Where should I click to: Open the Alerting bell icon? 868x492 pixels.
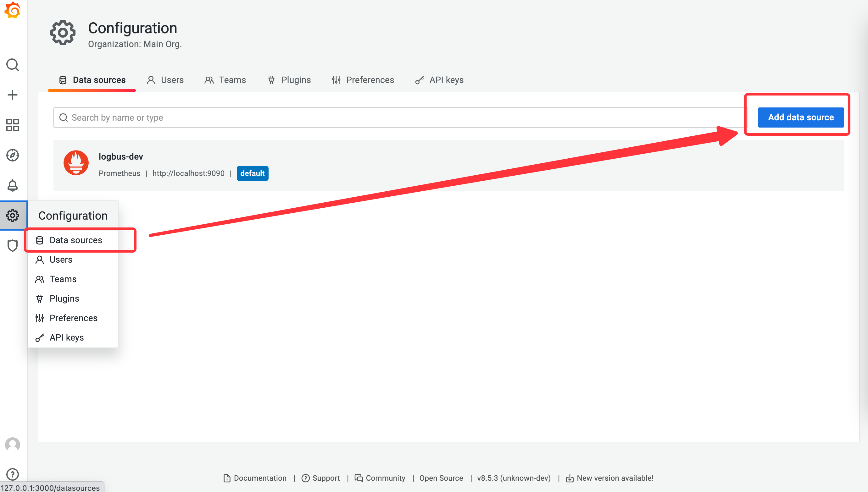tap(13, 185)
